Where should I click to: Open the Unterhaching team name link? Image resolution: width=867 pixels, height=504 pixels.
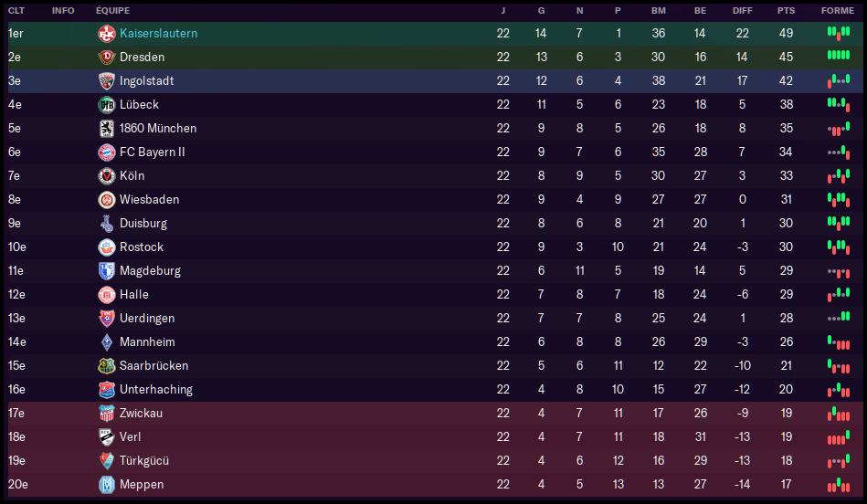tap(156, 389)
